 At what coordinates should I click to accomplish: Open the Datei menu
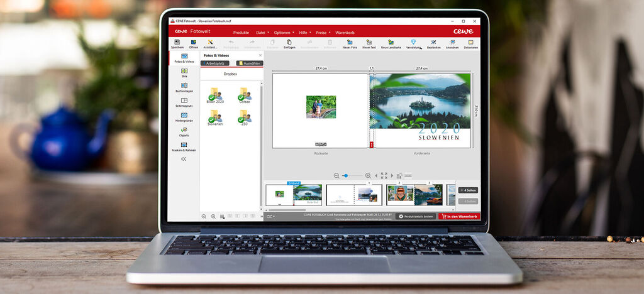tap(262, 33)
